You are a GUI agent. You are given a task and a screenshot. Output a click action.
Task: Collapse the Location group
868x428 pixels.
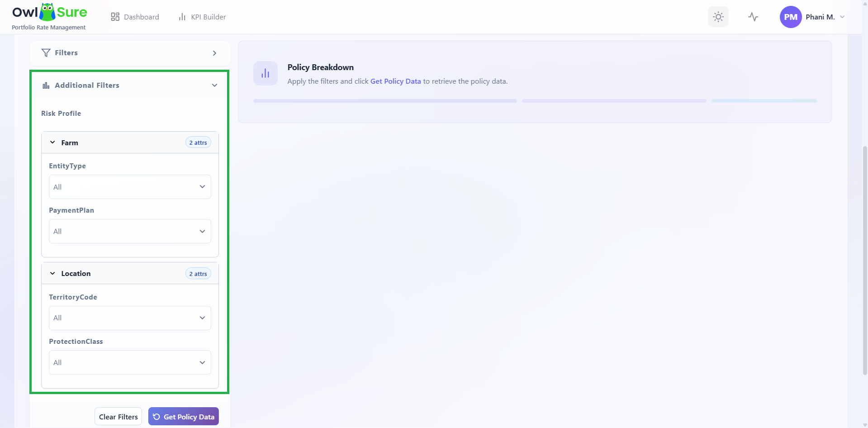tap(52, 273)
